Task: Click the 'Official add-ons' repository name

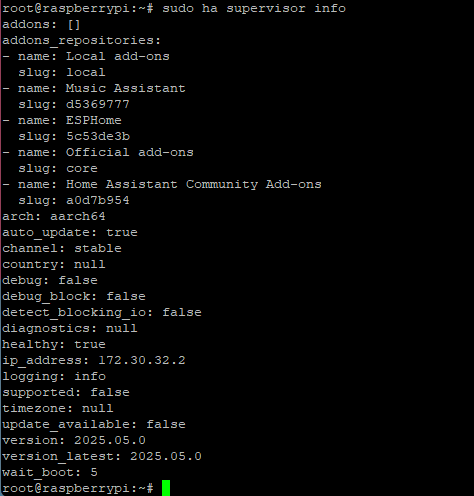Action: [x=130, y=152]
